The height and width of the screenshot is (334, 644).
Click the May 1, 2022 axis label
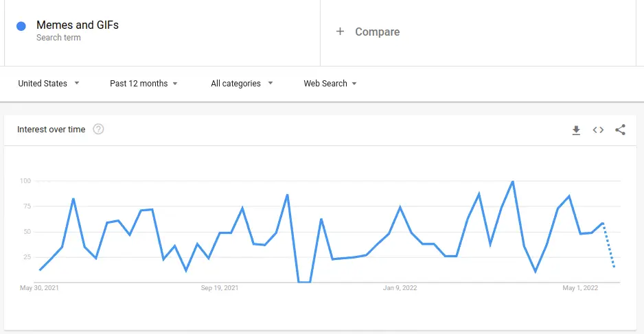[x=580, y=288]
